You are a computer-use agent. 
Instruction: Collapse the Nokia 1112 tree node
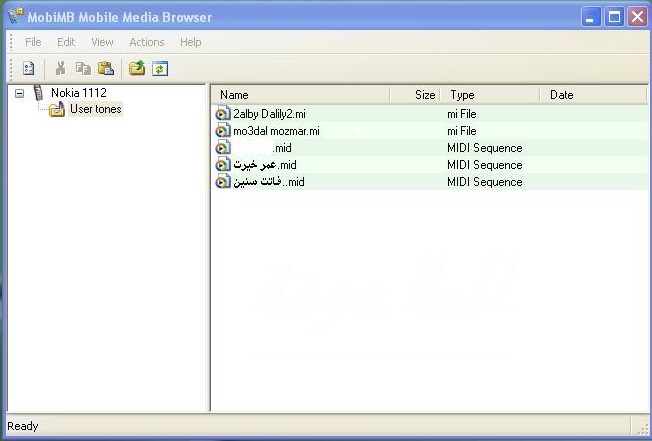click(x=20, y=94)
